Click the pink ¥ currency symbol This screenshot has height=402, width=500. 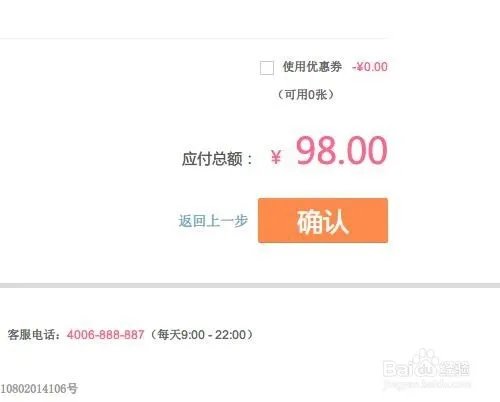[276, 157]
